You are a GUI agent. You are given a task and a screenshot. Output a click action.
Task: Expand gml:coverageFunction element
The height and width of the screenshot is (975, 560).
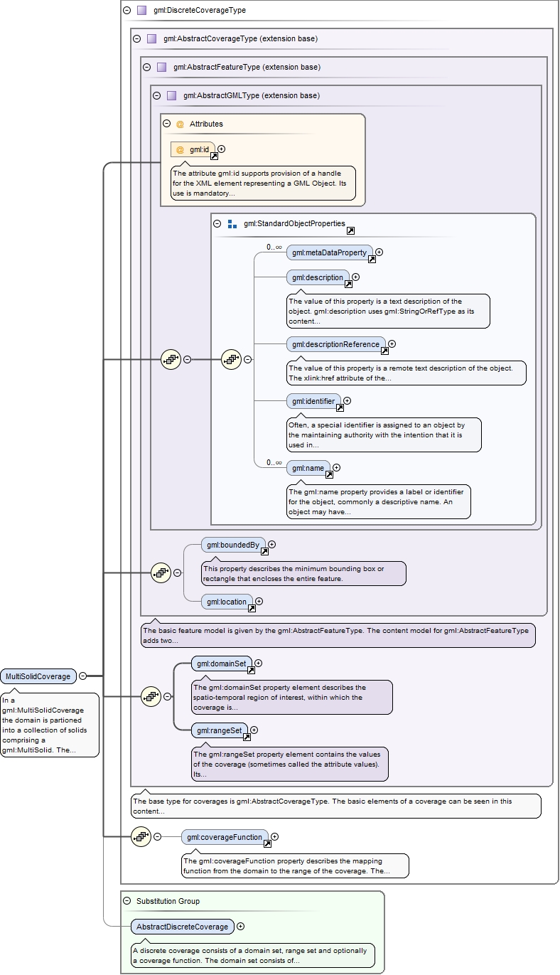click(274, 837)
